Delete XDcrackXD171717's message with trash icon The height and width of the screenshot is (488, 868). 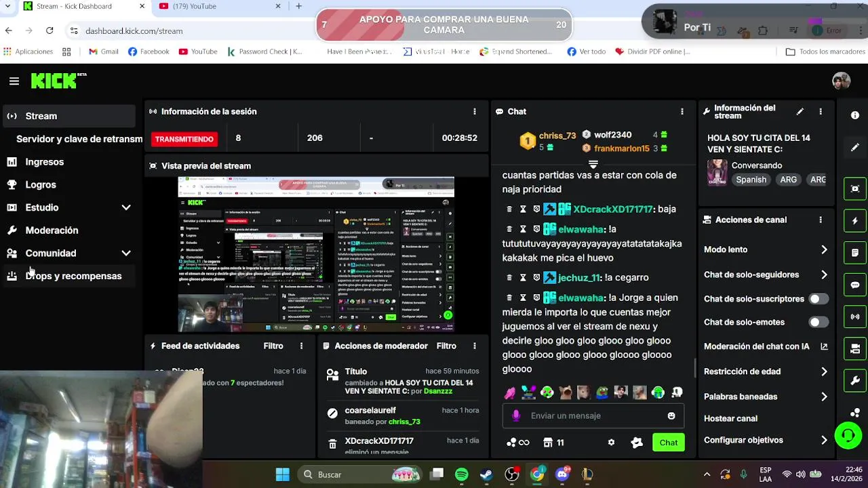510,209
